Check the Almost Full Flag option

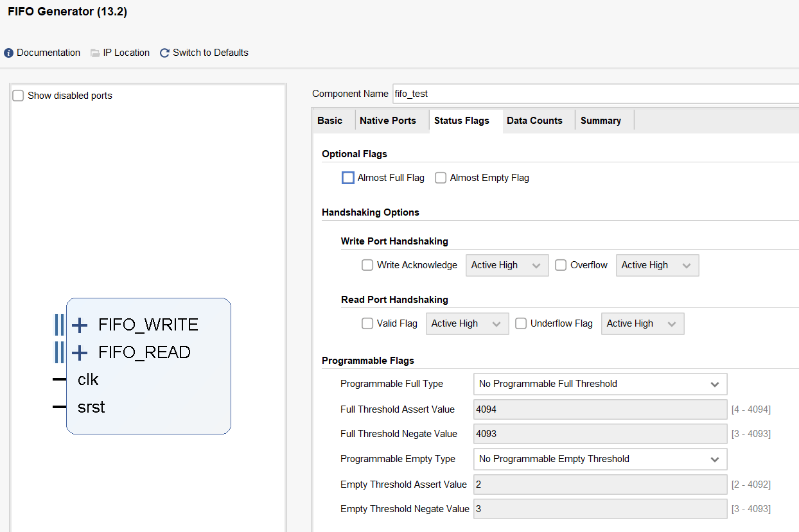(348, 178)
